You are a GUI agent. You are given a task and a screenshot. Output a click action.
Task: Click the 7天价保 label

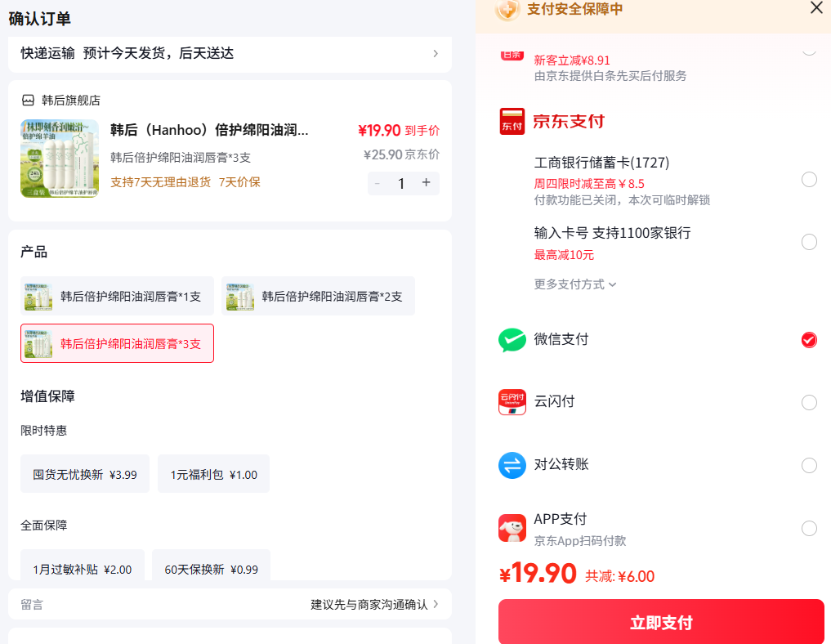coord(239,182)
